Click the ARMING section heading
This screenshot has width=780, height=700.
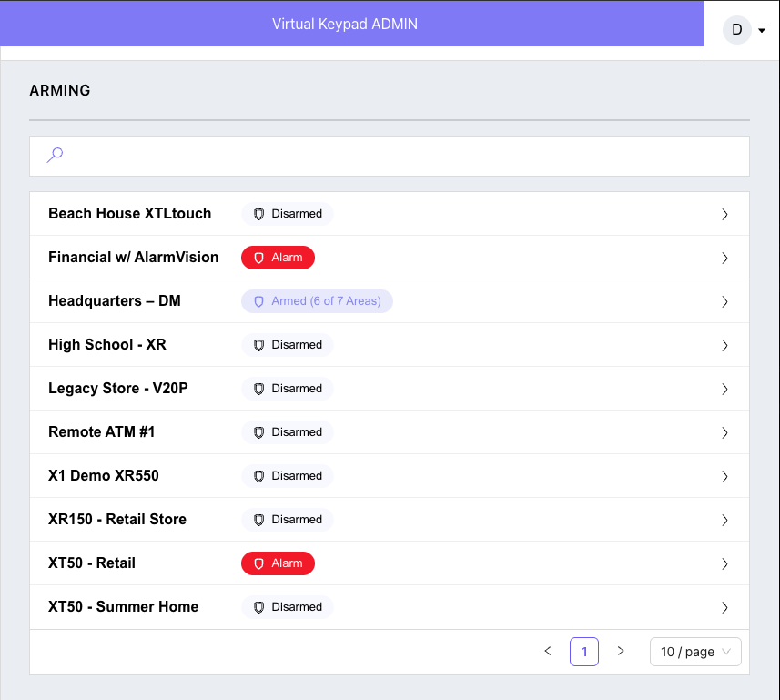[x=60, y=91]
